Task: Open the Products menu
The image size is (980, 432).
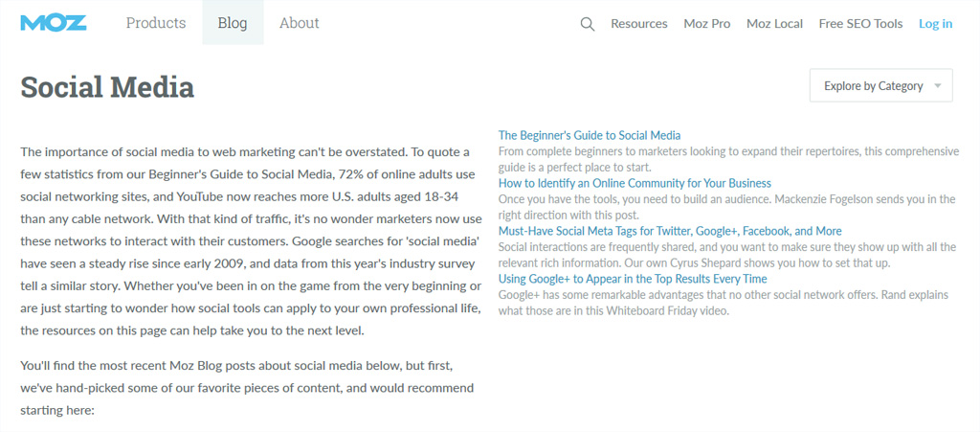Action: click(156, 23)
